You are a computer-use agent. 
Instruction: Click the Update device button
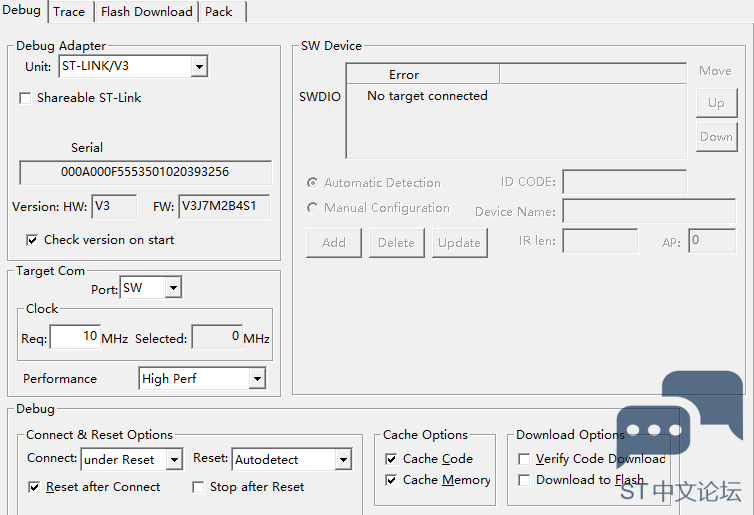click(460, 243)
